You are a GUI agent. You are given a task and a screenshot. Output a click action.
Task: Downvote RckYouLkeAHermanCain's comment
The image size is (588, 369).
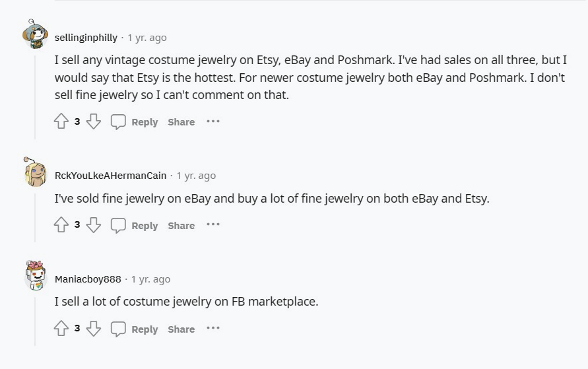pyautogui.click(x=94, y=226)
